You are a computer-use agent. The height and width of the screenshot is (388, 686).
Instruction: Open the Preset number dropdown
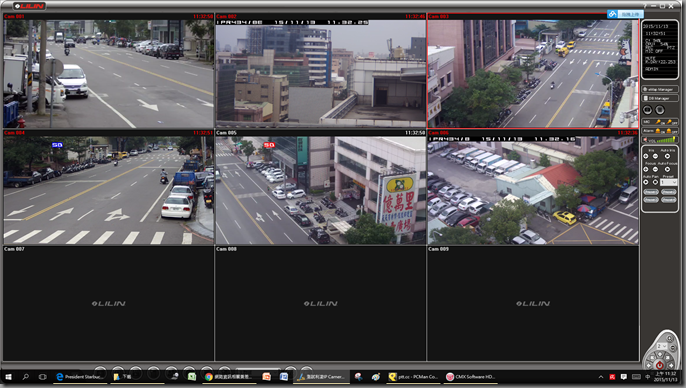[668, 182]
